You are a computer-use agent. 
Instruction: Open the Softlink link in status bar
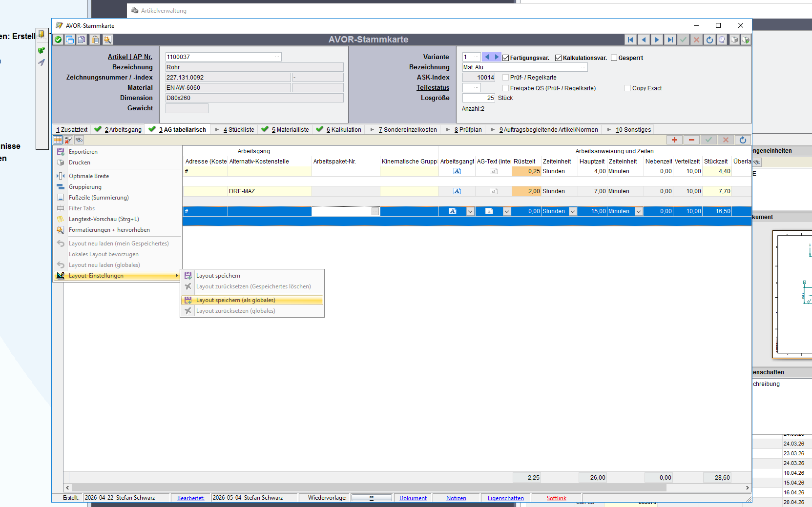click(x=556, y=498)
